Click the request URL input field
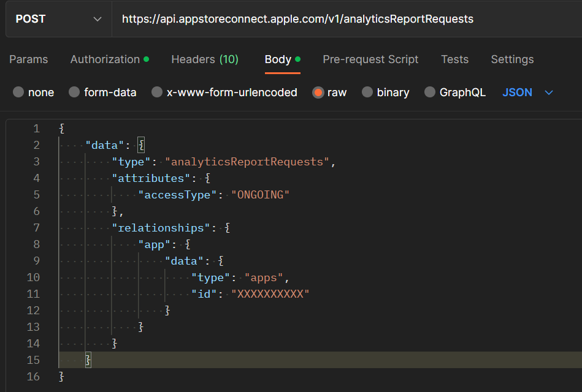The image size is (582, 392). point(343,19)
